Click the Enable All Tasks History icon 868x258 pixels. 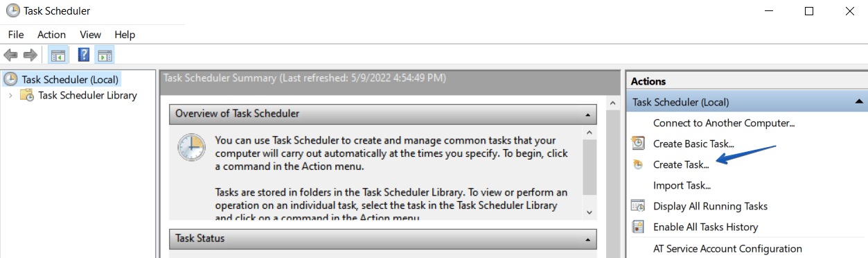(638, 227)
